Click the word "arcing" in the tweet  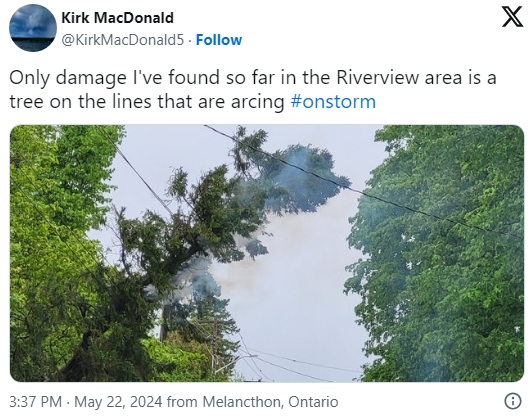[x=257, y=102]
